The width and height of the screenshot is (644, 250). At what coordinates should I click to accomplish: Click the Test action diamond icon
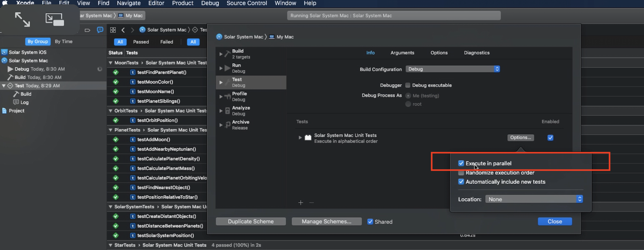tap(10, 86)
